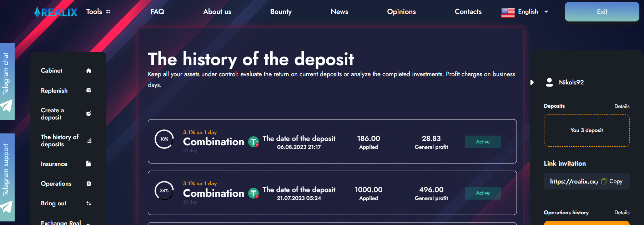Open the FAQ page
The height and width of the screenshot is (225, 644).
coord(157,12)
